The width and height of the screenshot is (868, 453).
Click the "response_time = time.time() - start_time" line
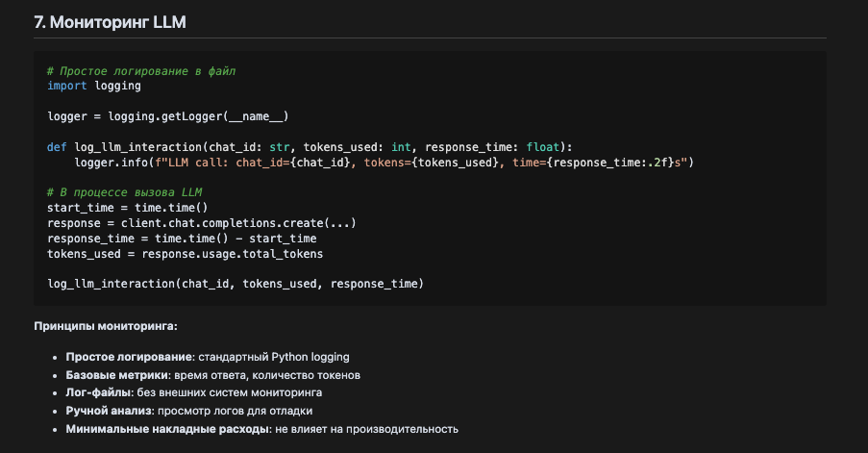[182, 239]
